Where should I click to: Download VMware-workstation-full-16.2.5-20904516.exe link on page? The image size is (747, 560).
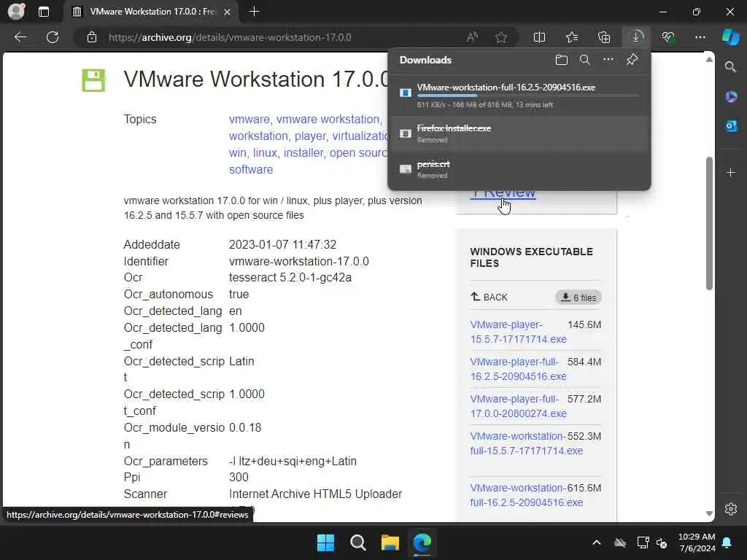[x=527, y=495]
